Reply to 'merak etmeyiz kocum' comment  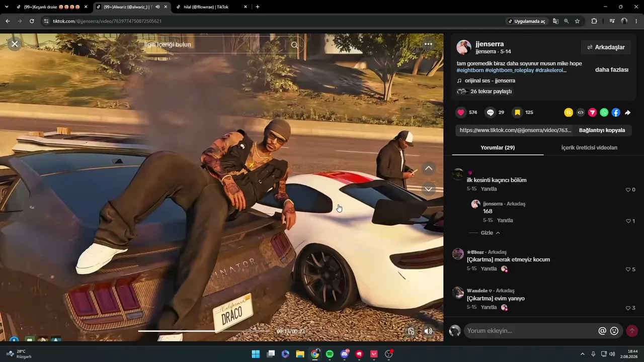(489, 268)
